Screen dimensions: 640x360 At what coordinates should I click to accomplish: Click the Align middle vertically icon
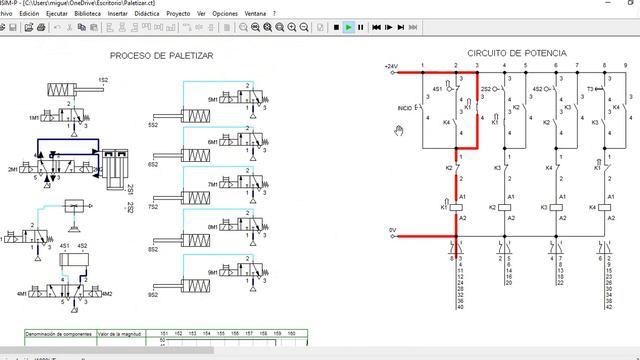click(158, 27)
